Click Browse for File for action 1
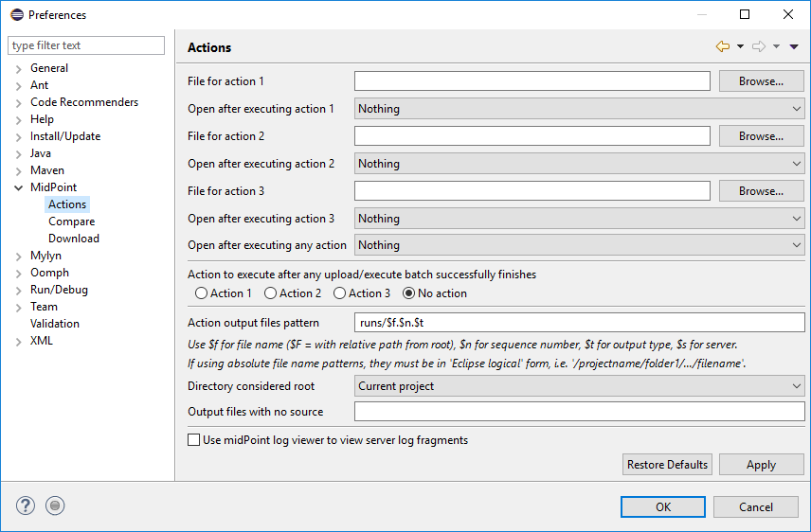Image resolution: width=811 pixels, height=532 pixels. [x=761, y=81]
